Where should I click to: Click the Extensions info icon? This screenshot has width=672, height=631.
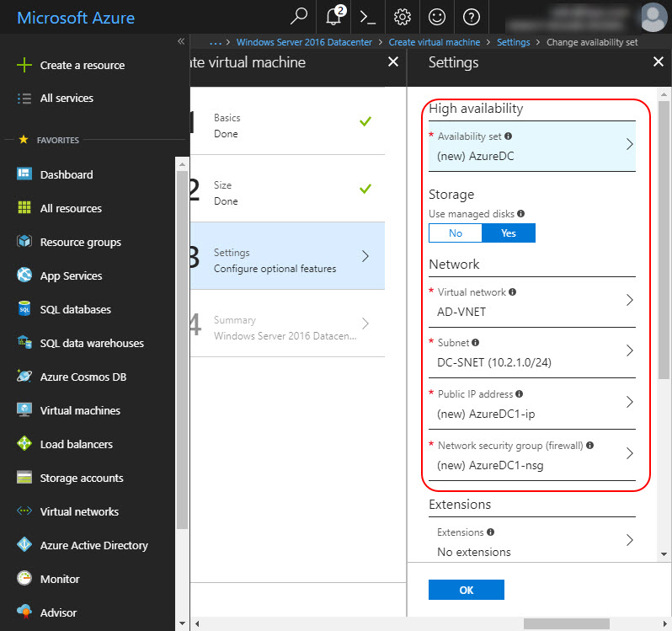click(x=491, y=532)
